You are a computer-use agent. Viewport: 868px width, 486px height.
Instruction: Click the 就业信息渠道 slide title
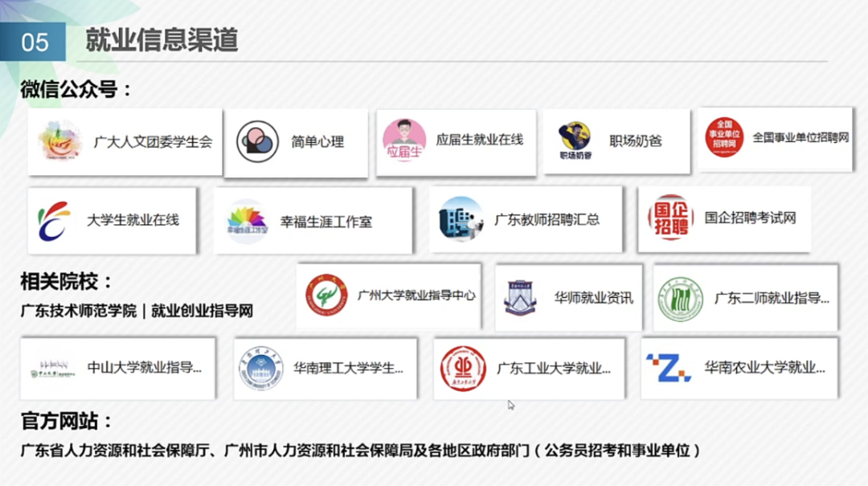click(x=162, y=40)
